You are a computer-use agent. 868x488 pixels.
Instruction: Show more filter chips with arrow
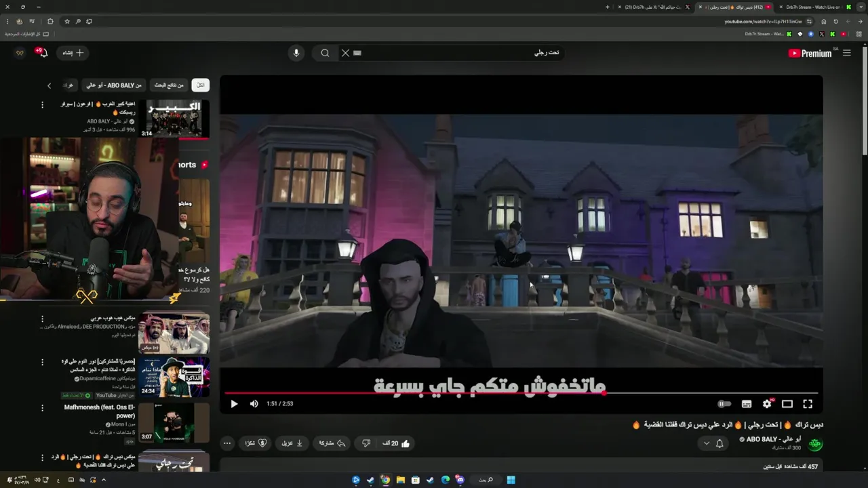coord(49,85)
